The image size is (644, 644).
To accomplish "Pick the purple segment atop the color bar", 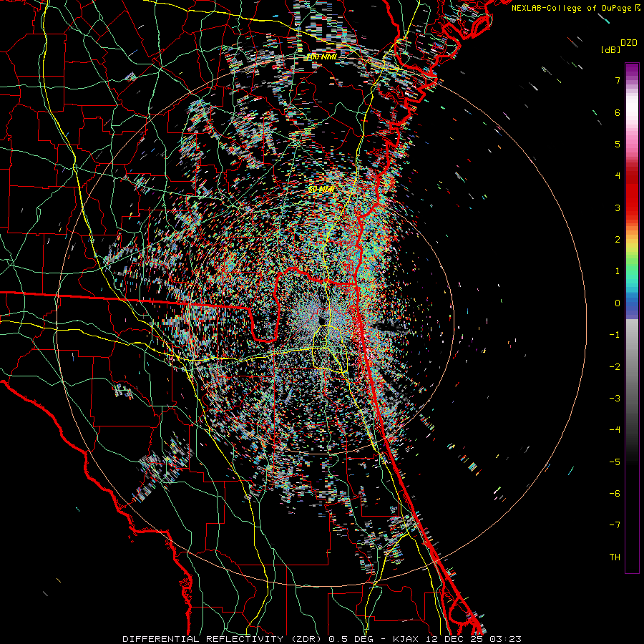I will point(632,69).
